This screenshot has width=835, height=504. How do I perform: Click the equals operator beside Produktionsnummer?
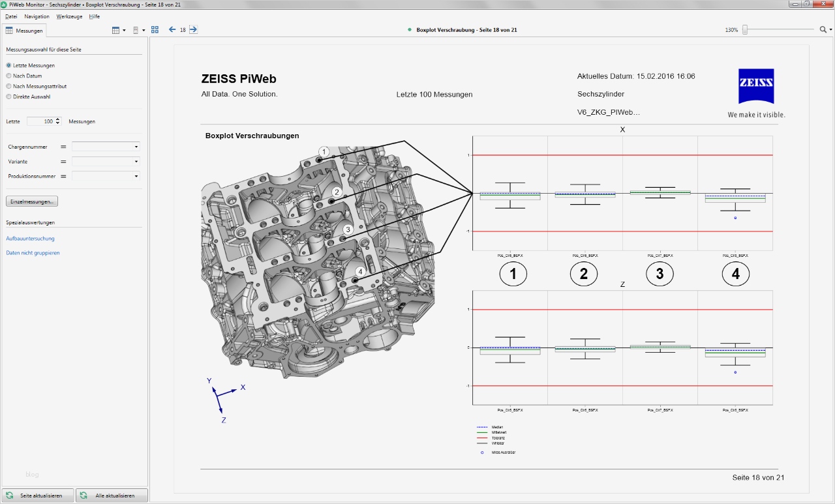click(x=63, y=176)
